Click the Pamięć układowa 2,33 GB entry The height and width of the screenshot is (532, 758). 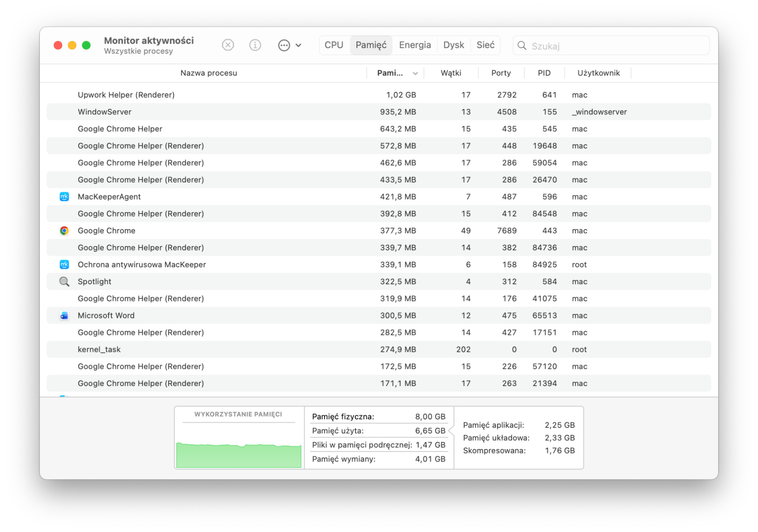click(x=519, y=438)
